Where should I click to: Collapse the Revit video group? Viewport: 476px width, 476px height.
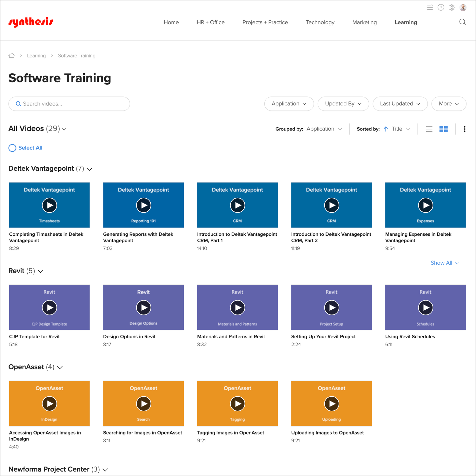coord(41,271)
